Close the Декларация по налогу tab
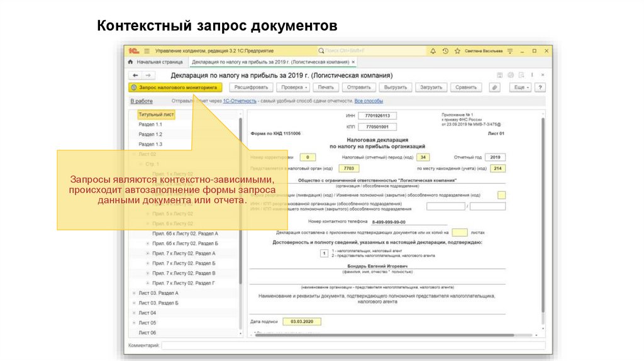644x361 pixels. [x=353, y=62]
